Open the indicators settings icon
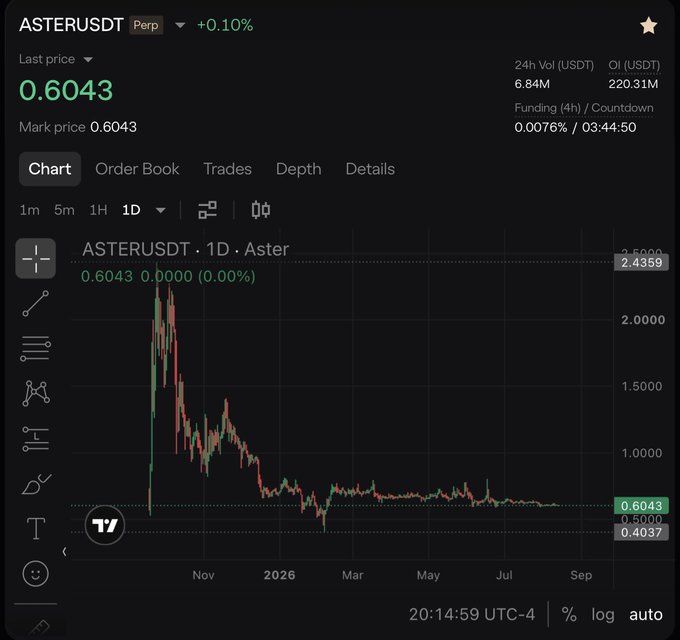Image resolution: width=680 pixels, height=640 pixels. point(207,210)
